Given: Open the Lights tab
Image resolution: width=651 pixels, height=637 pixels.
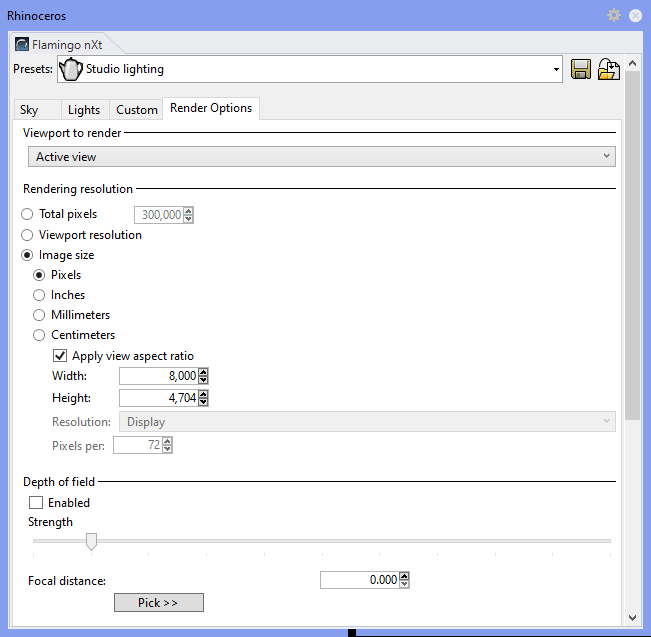Looking at the screenshot, I should (84, 110).
